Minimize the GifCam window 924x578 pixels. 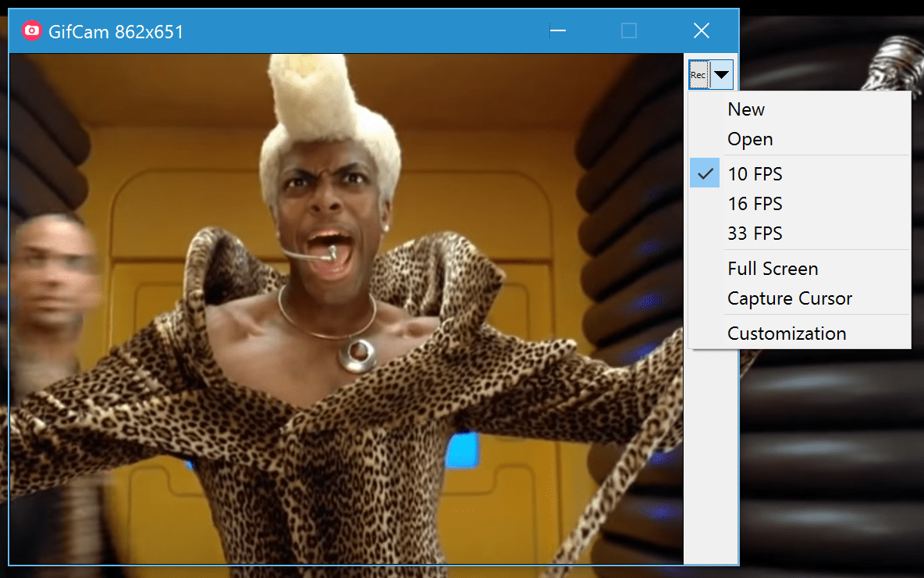tap(557, 30)
